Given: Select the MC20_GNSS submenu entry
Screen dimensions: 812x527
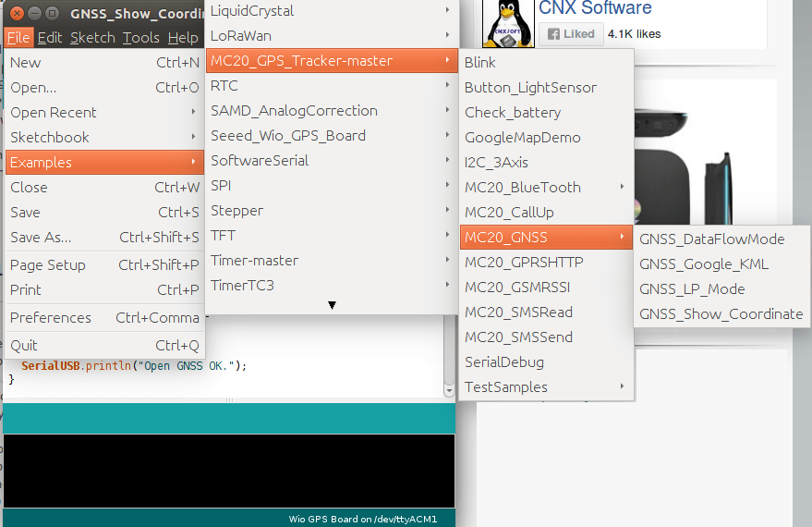Looking at the screenshot, I should 546,237.
